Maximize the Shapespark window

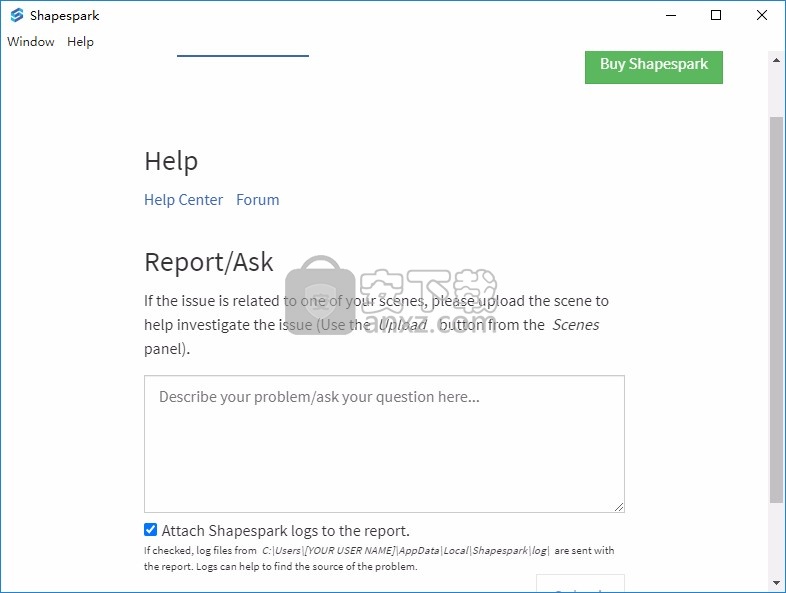(x=716, y=15)
